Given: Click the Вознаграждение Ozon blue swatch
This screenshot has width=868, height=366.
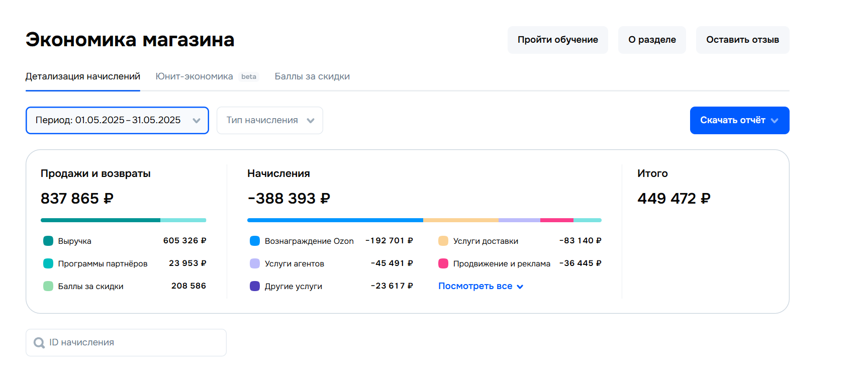Looking at the screenshot, I should click(255, 241).
